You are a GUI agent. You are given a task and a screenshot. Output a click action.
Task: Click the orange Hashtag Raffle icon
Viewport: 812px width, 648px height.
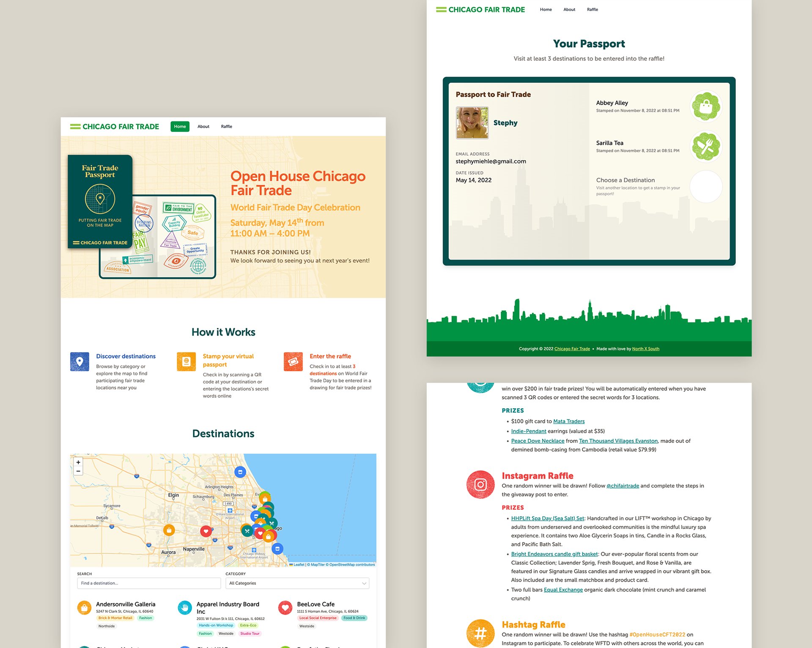coord(480,633)
